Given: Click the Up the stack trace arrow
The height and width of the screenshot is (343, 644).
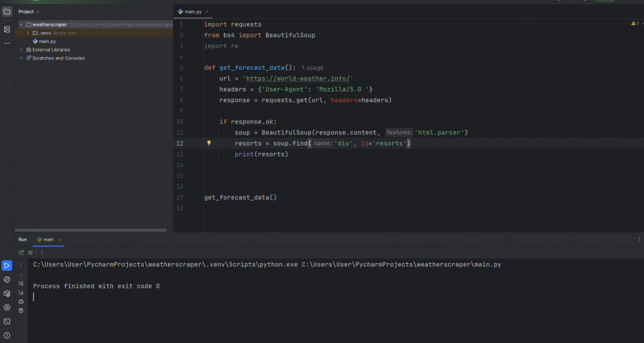Looking at the screenshot, I should pos(21,265).
